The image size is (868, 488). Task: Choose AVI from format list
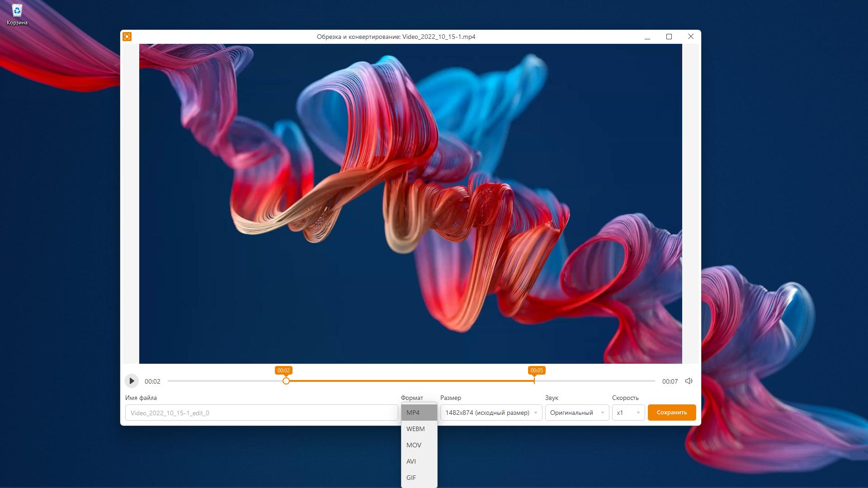[419, 461]
